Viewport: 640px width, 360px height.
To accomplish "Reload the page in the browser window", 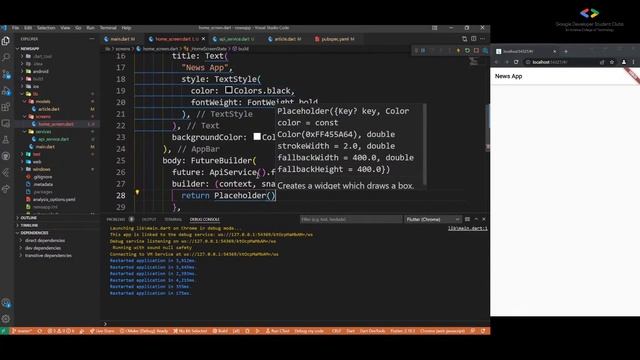I will (x=516, y=62).
